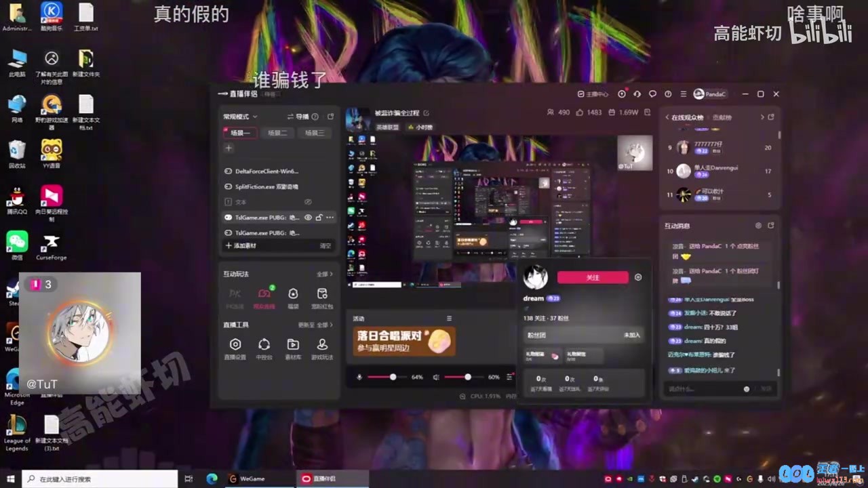
Task: Select the 在线观众榜 tab
Action: (x=688, y=117)
